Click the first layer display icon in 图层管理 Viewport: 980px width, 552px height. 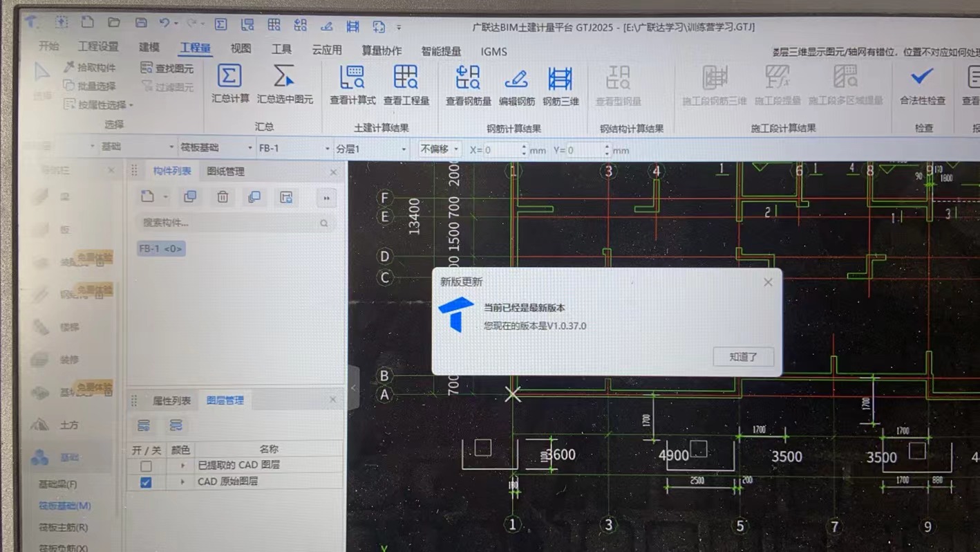(x=144, y=425)
